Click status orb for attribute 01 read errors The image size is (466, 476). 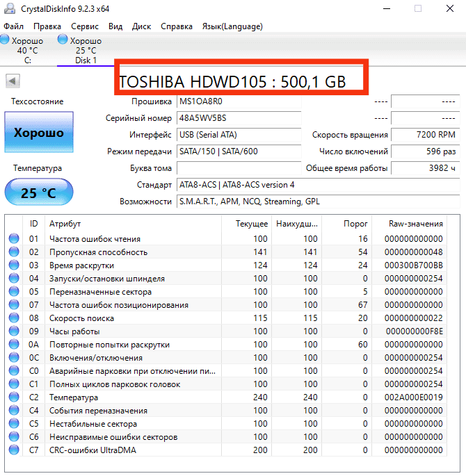14,239
